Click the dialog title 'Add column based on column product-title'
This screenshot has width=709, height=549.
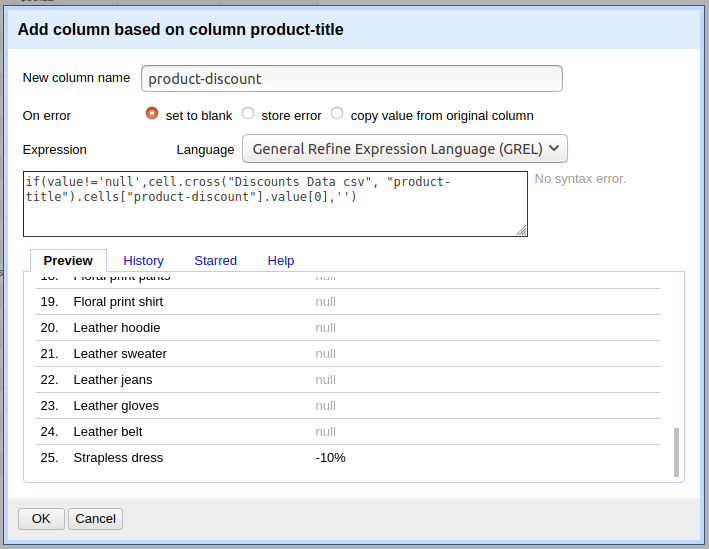pyautogui.click(x=180, y=29)
